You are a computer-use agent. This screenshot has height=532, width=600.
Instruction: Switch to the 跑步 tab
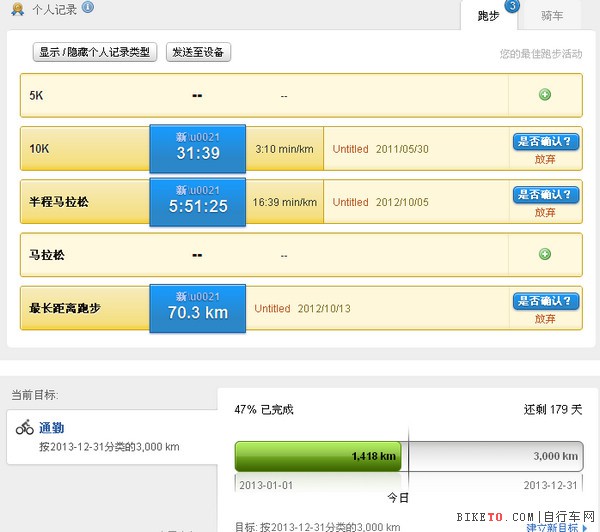tap(489, 16)
